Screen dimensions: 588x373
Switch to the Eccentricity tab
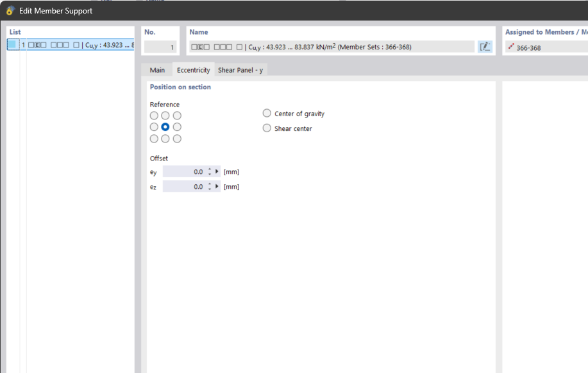[193, 70]
